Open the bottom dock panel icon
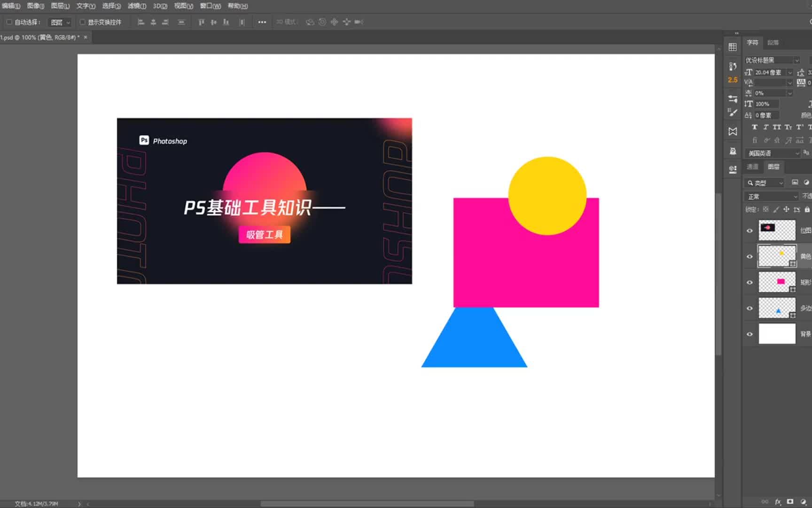Screen dimensions: 812x508 (x=733, y=170)
